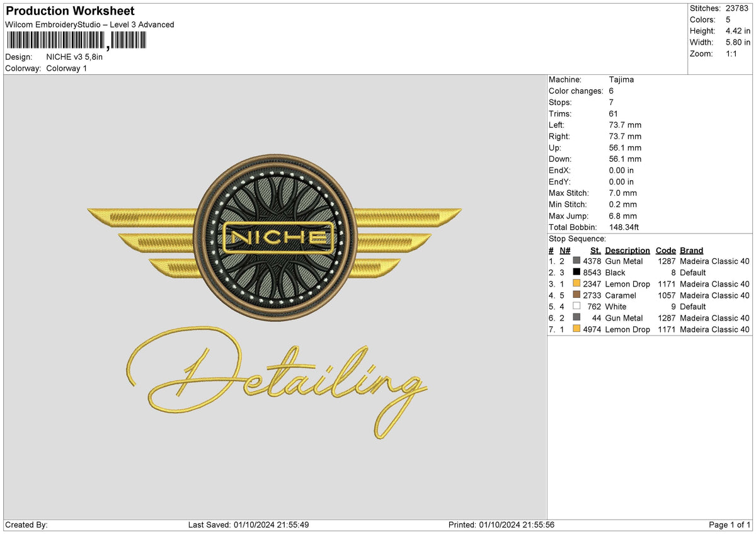Click 'Wilcom EmbroideryStudio – Level 3 Advanced' text
This screenshot has width=756, height=534.
[89, 25]
